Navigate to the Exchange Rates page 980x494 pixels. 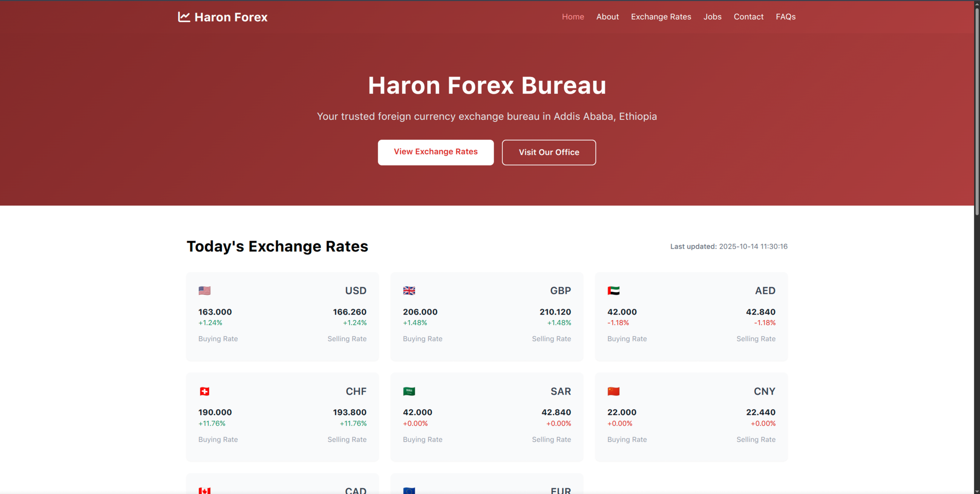(x=661, y=16)
